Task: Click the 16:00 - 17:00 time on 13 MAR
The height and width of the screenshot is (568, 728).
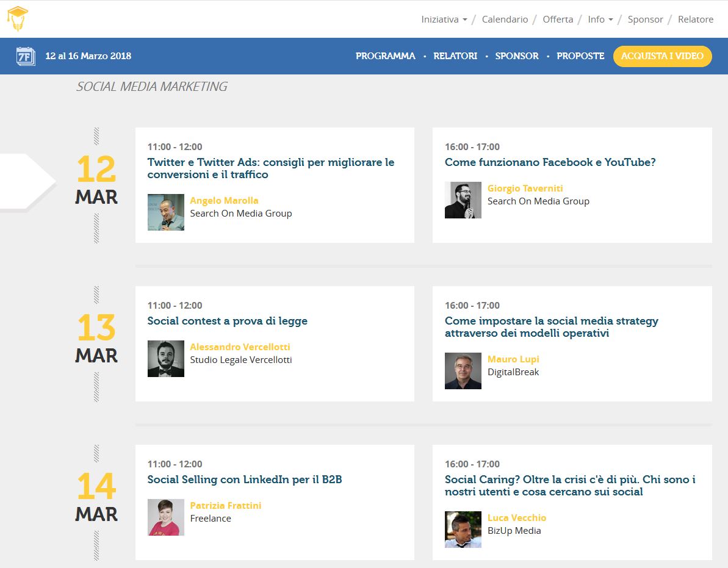Action: tap(472, 306)
